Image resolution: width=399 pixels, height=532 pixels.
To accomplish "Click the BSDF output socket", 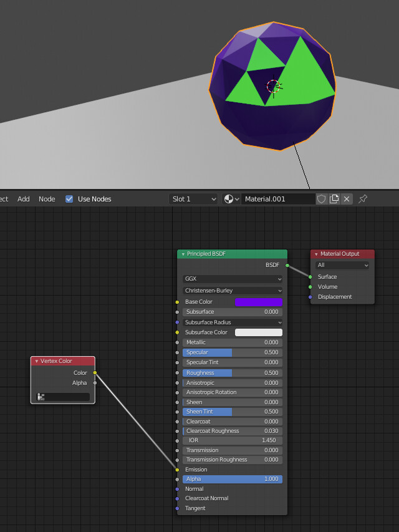I will click(x=287, y=265).
